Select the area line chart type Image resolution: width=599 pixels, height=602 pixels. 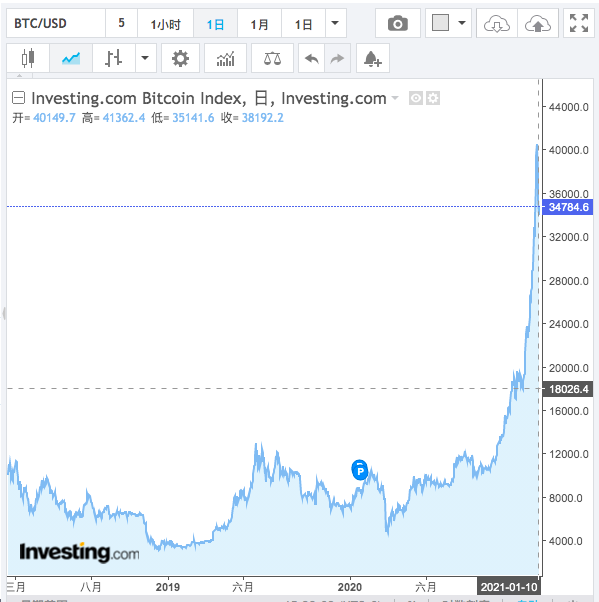coord(71,58)
